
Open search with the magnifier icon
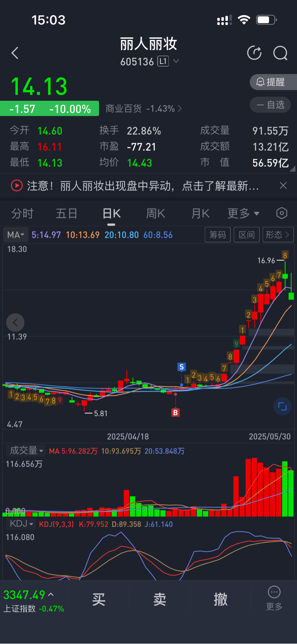point(280,53)
